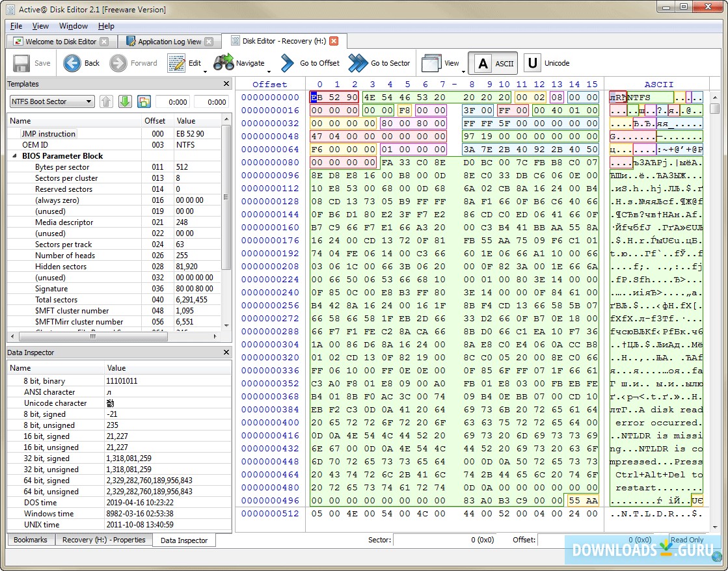This screenshot has height=571, width=728.
Task: Click the Go to Offset toolbar icon
Action: pos(287,62)
